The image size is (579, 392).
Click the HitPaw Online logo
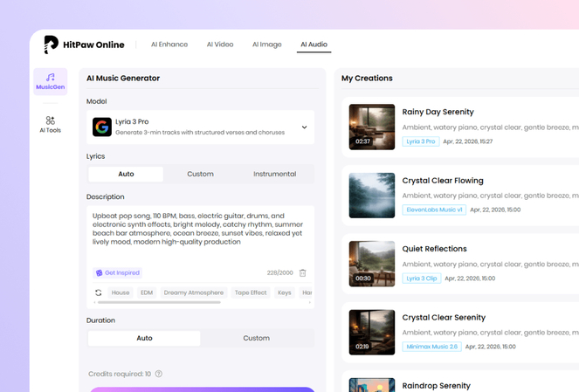pos(84,45)
